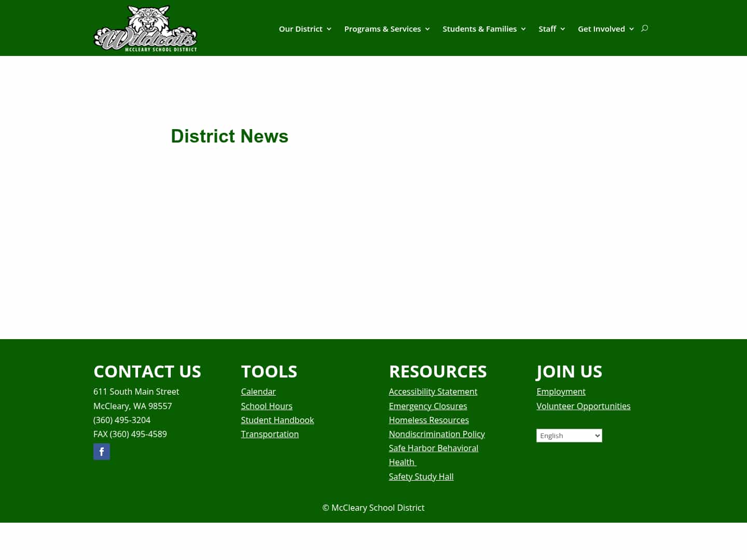Click the Facebook icon in Contact Us section

tap(102, 452)
